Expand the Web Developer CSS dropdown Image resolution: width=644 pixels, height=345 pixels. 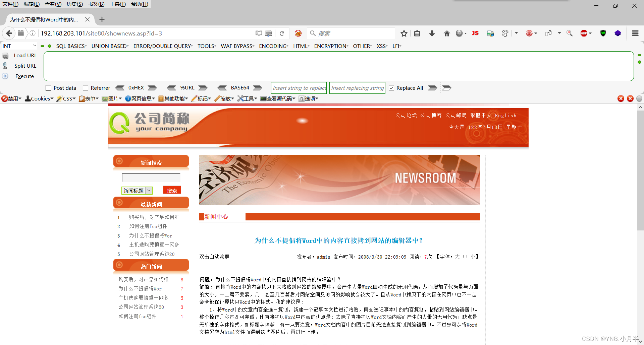coord(66,98)
